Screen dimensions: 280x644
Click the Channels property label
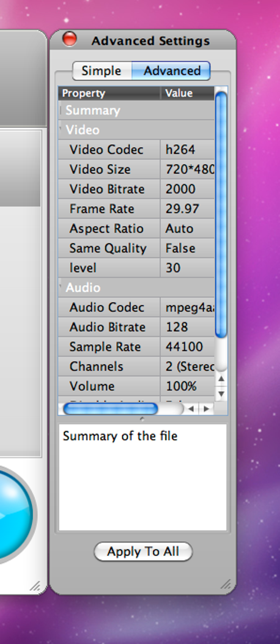tap(96, 367)
